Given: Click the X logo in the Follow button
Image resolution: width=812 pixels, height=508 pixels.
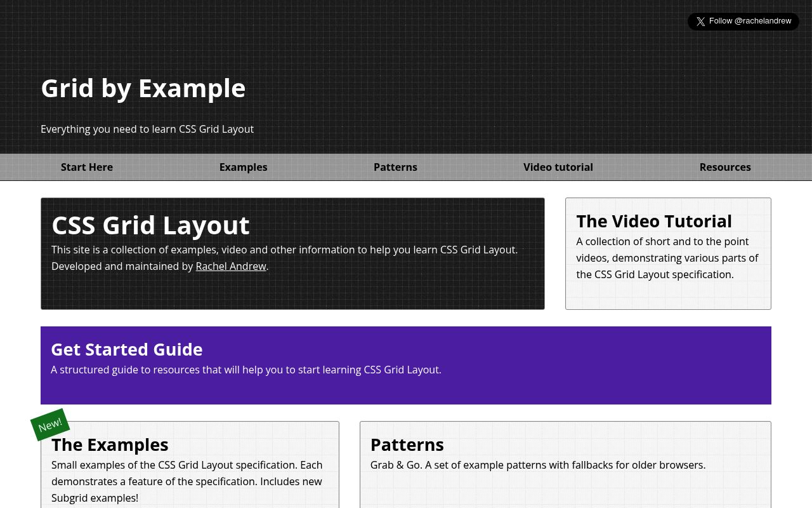Looking at the screenshot, I should pos(700,22).
